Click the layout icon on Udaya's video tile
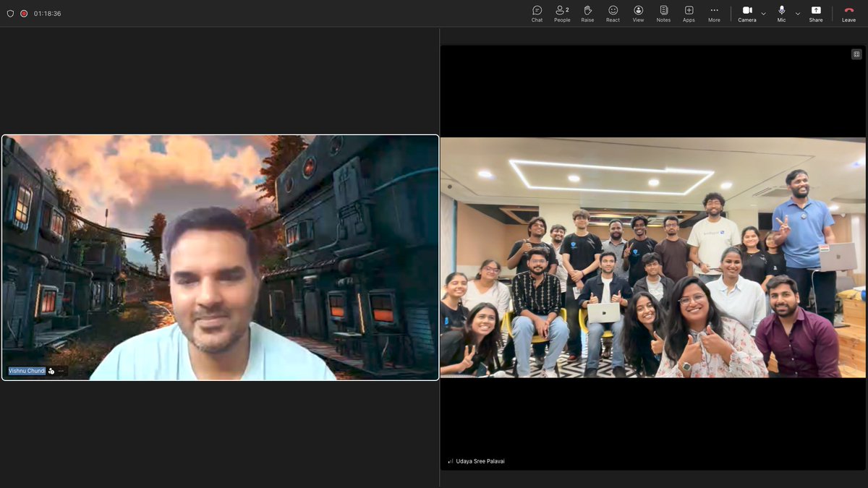 tap(856, 54)
